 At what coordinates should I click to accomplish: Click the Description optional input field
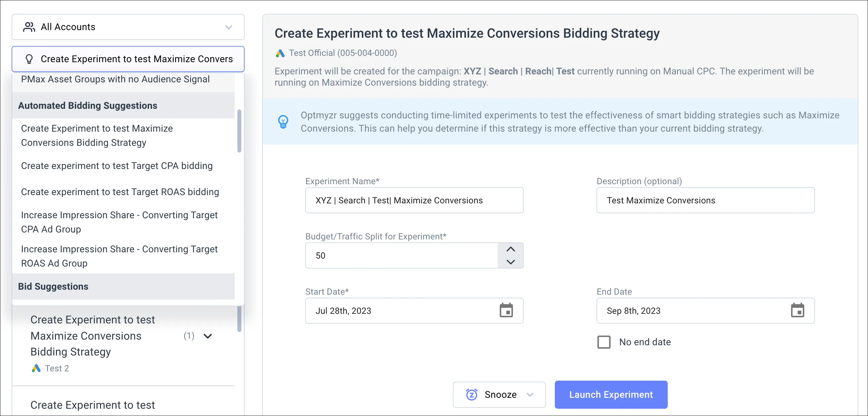point(705,200)
